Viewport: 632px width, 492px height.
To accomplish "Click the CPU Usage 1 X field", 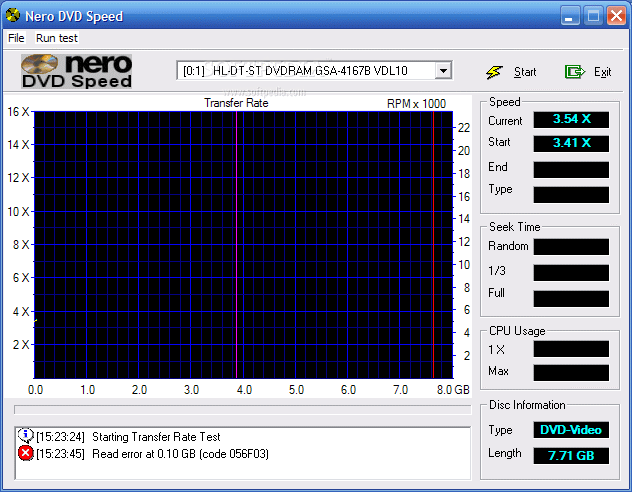I will 571,349.
